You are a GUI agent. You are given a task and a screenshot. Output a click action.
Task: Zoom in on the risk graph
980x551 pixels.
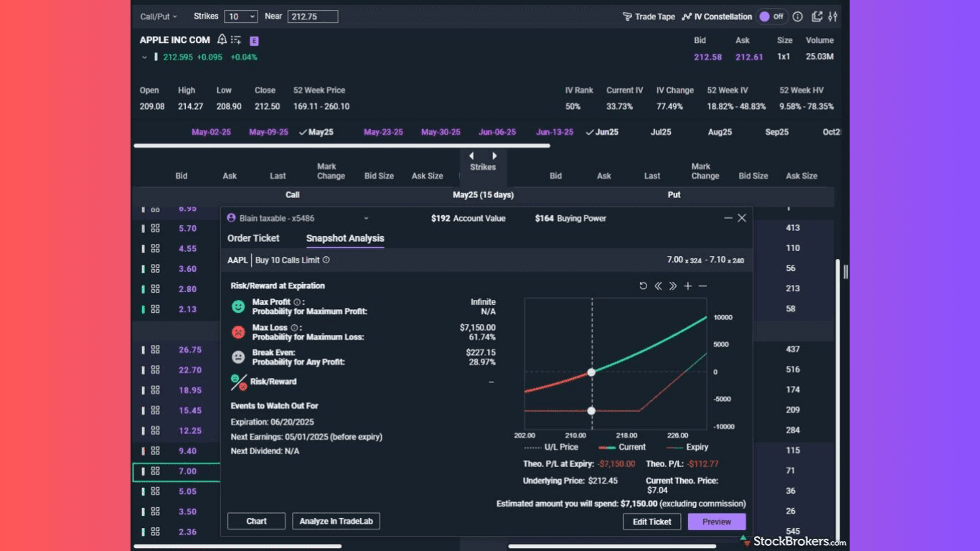[x=688, y=286]
